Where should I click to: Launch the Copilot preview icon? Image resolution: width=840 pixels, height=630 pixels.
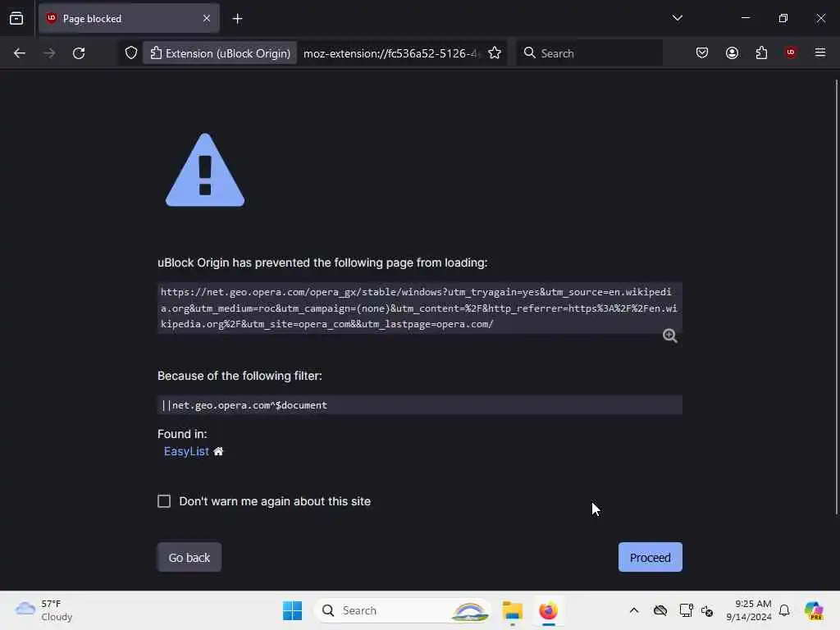coord(814,610)
